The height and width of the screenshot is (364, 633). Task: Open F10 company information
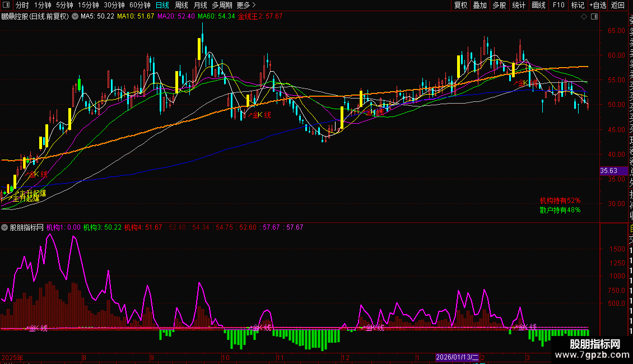558,5
